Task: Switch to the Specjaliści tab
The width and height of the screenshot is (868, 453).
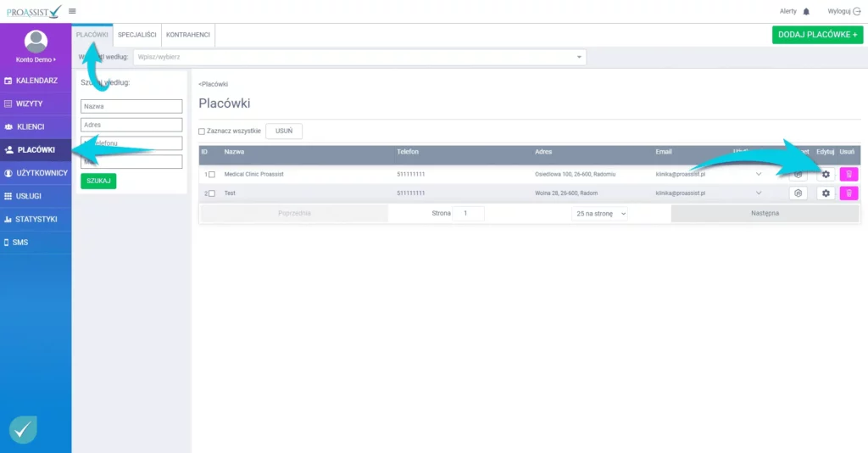Action: [136, 34]
